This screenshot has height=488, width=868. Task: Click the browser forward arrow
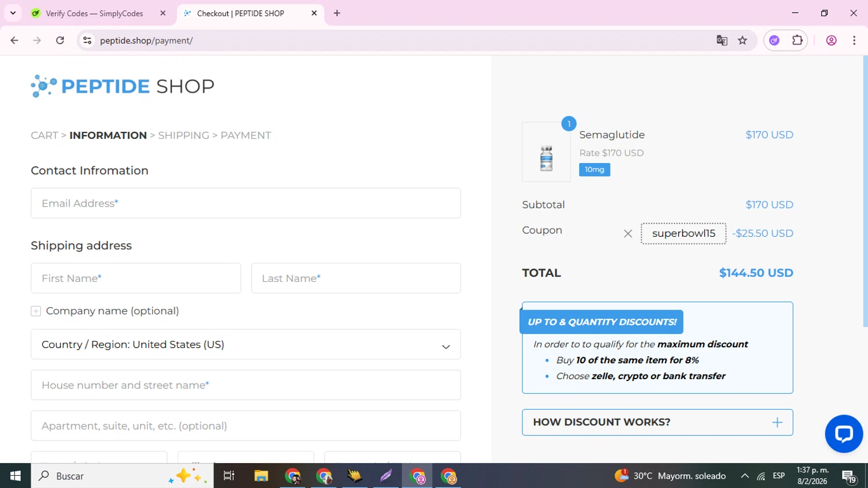click(37, 41)
